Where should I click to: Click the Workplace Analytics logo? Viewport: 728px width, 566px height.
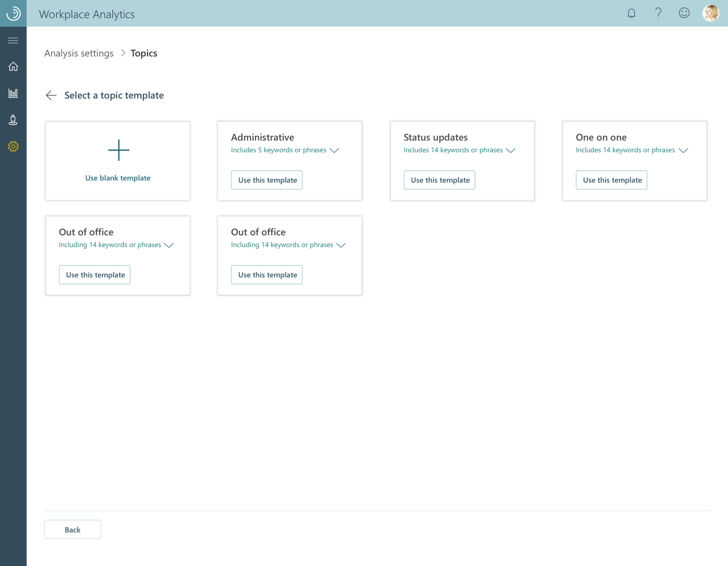[x=13, y=13]
